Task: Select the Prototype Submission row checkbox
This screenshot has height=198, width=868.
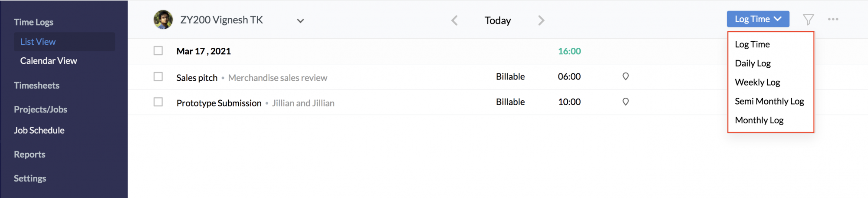Action: [x=158, y=102]
